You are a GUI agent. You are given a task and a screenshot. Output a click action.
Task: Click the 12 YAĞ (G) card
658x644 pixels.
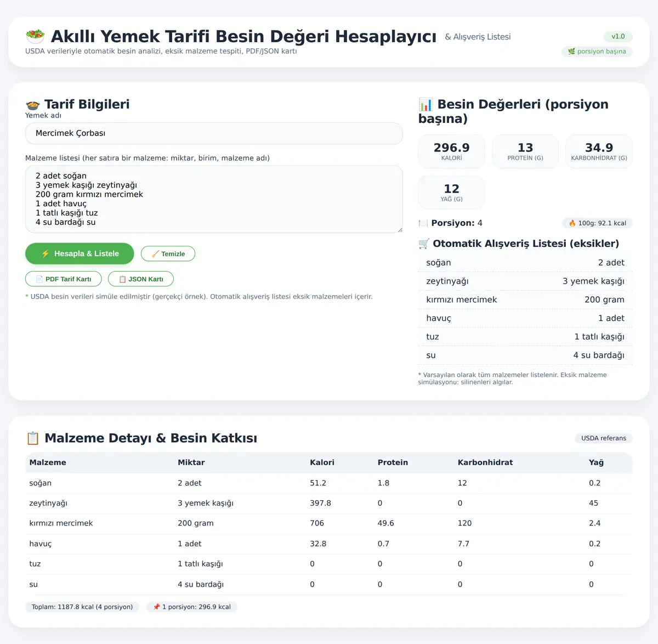click(x=451, y=193)
